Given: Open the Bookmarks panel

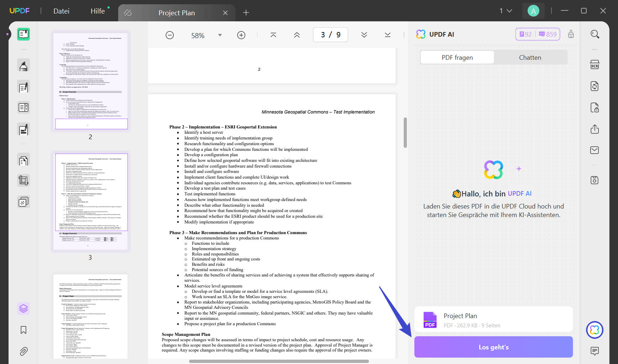Looking at the screenshot, I should [23, 330].
